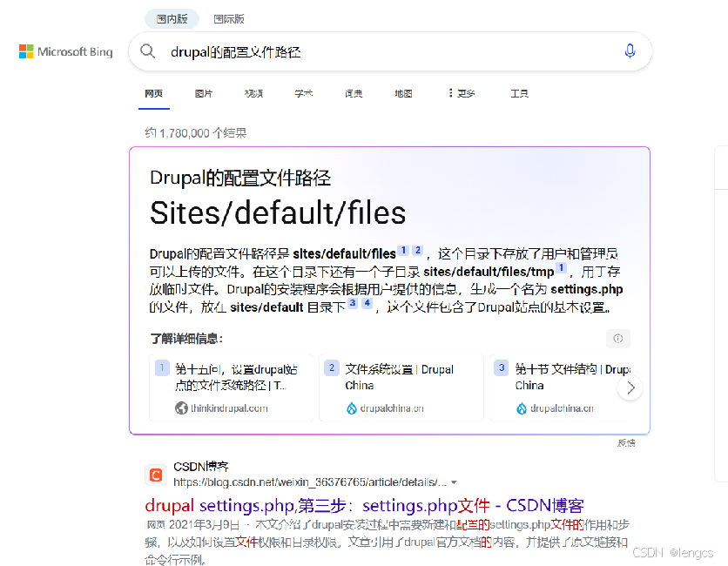Image resolution: width=728 pixels, height=566 pixels.
Task: Click the 反馈 feedback link
Action: pyautogui.click(x=626, y=443)
